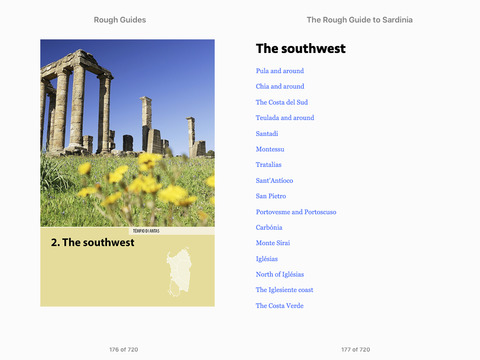Viewport: 480px width, 360px height.
Task: Jump to the Montessu section
Action: (x=270, y=149)
